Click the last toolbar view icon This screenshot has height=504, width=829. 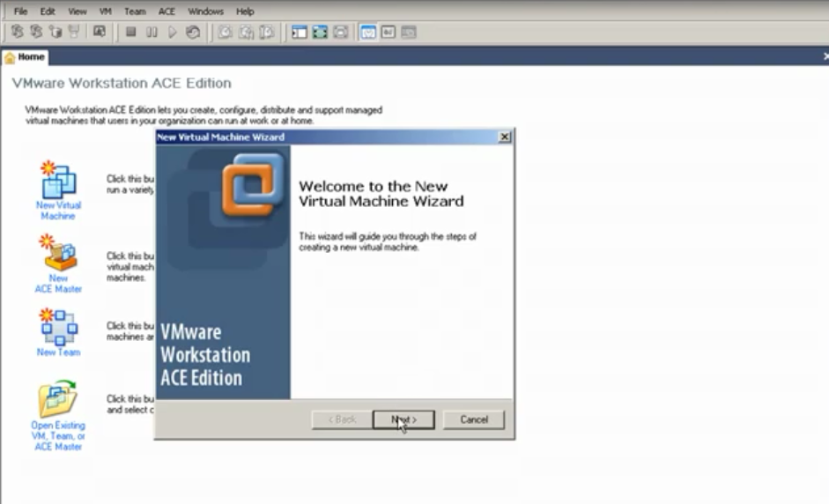click(x=409, y=33)
